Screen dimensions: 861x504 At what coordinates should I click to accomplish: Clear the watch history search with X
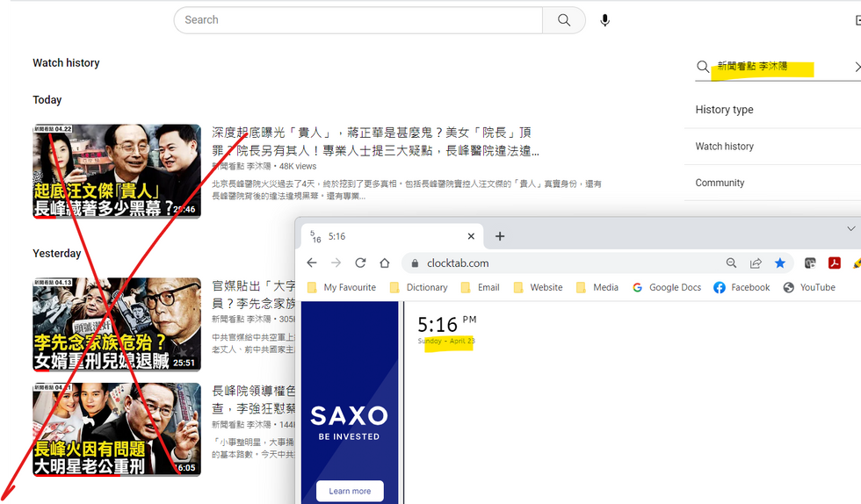pyautogui.click(x=857, y=67)
